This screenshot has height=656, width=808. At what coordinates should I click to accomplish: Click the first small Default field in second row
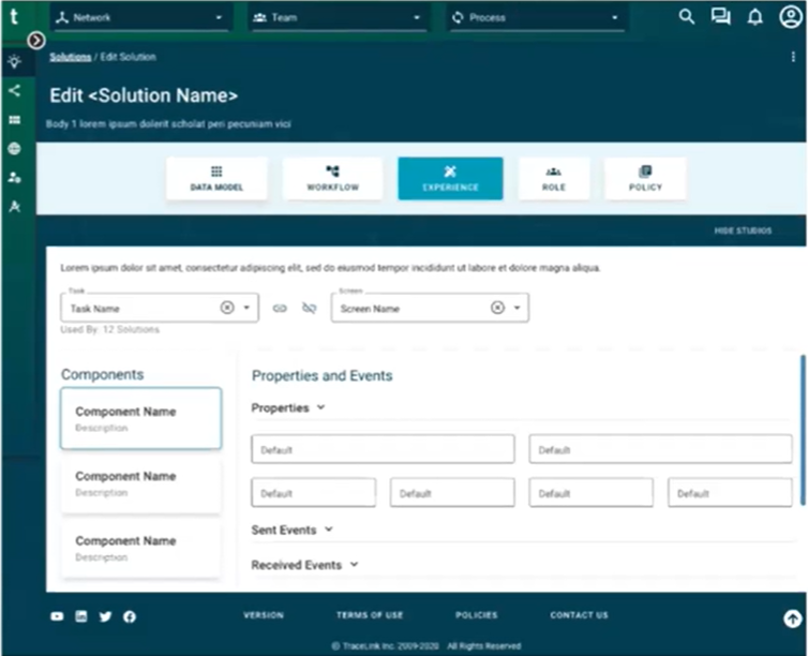[313, 493]
